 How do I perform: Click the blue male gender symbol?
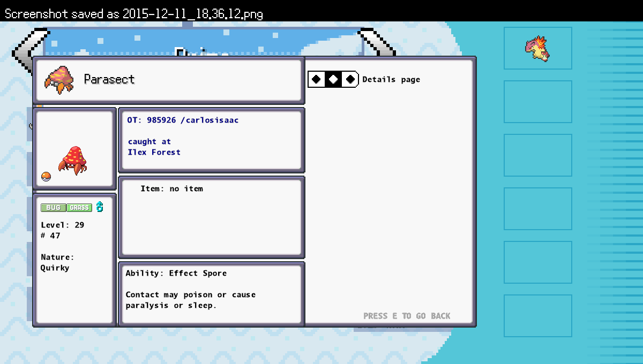click(100, 207)
